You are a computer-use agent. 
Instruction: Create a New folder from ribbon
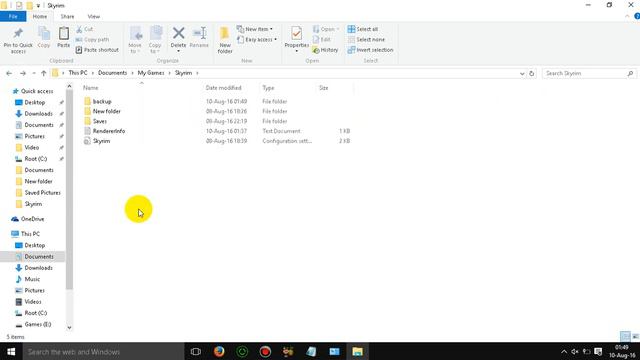225,40
